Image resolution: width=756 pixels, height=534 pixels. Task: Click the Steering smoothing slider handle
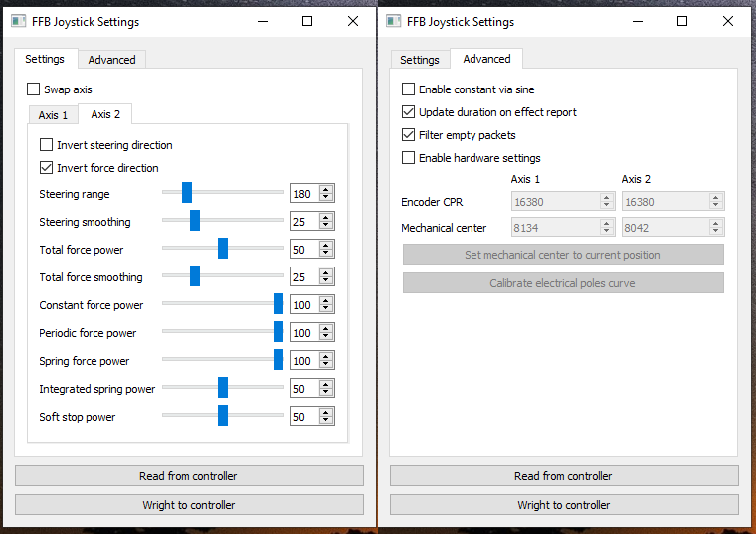(195, 220)
